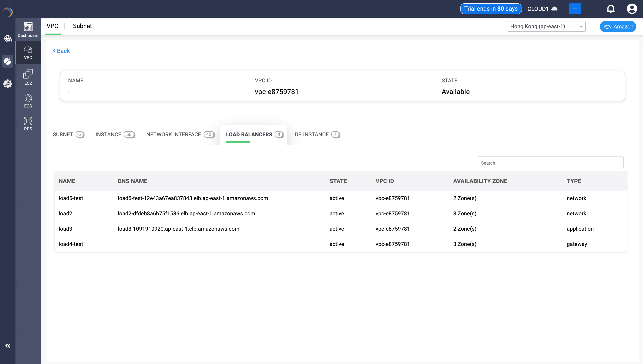This screenshot has height=364, width=643.
Task: Switch to the Subnet page
Action: click(x=82, y=26)
